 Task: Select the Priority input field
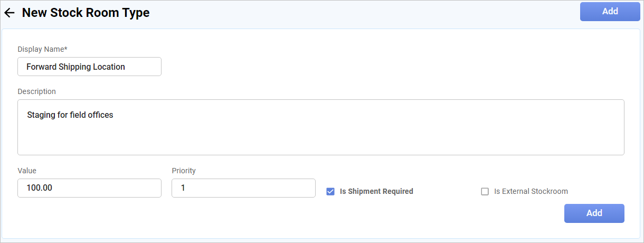[243, 188]
